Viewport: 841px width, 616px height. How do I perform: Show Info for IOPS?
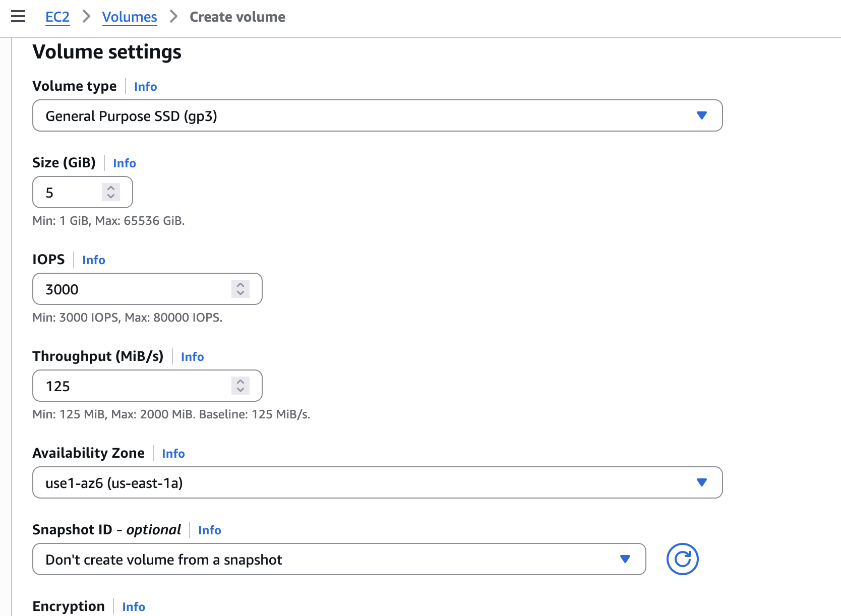pos(94,260)
